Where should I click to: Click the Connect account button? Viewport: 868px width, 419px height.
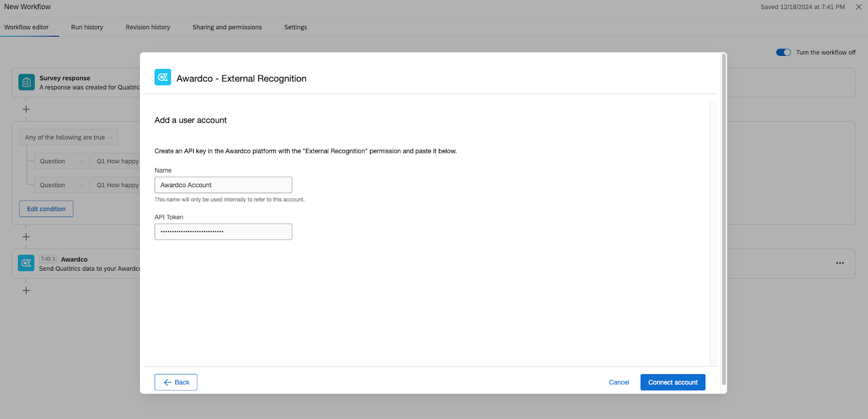[673, 383]
